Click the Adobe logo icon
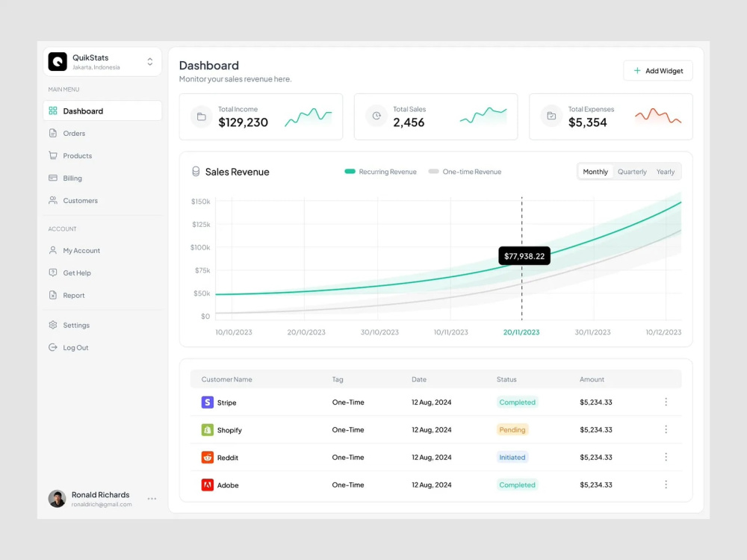 207,485
